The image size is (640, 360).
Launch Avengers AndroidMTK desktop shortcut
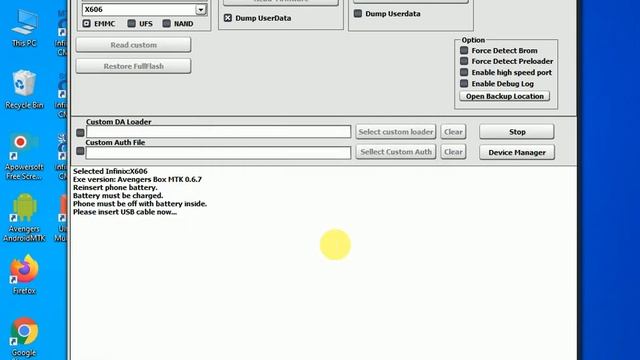tap(24, 218)
